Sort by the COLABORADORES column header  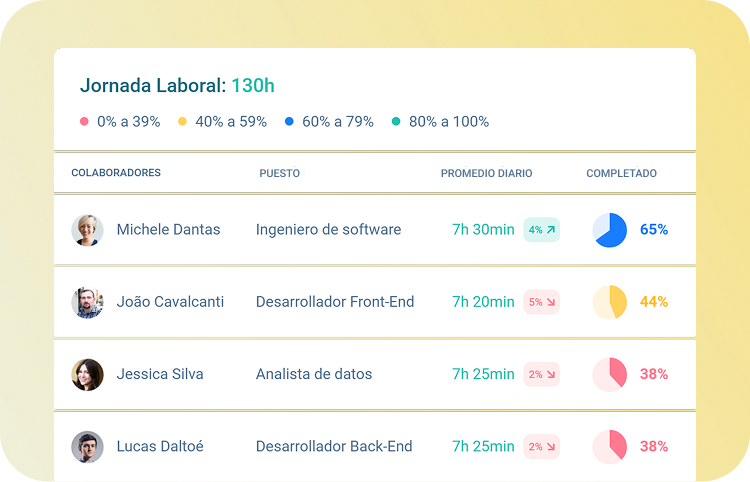tap(116, 173)
